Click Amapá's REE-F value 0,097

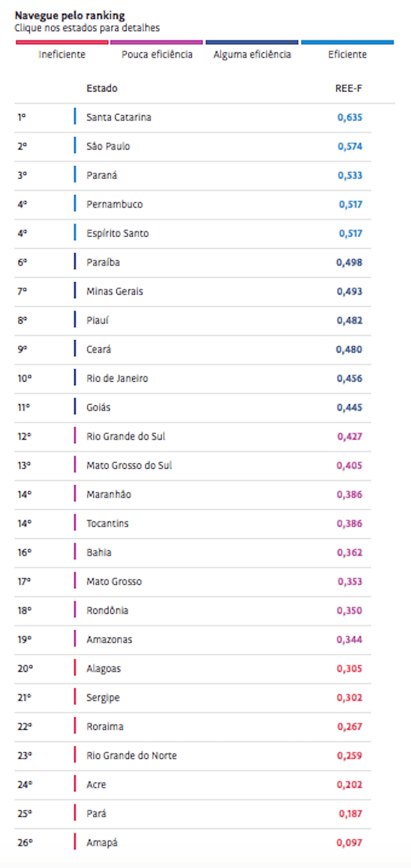click(x=349, y=842)
